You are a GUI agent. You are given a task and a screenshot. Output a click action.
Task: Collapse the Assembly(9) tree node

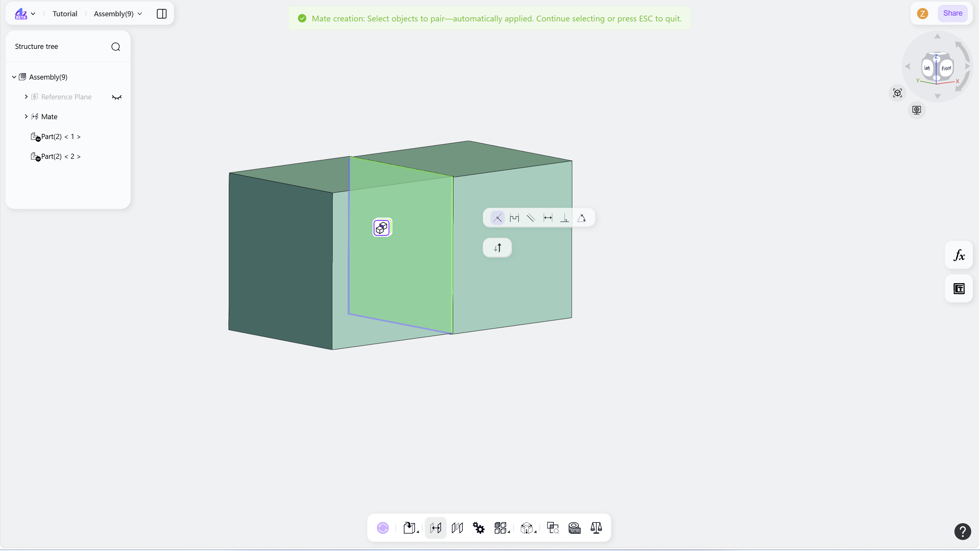point(14,77)
